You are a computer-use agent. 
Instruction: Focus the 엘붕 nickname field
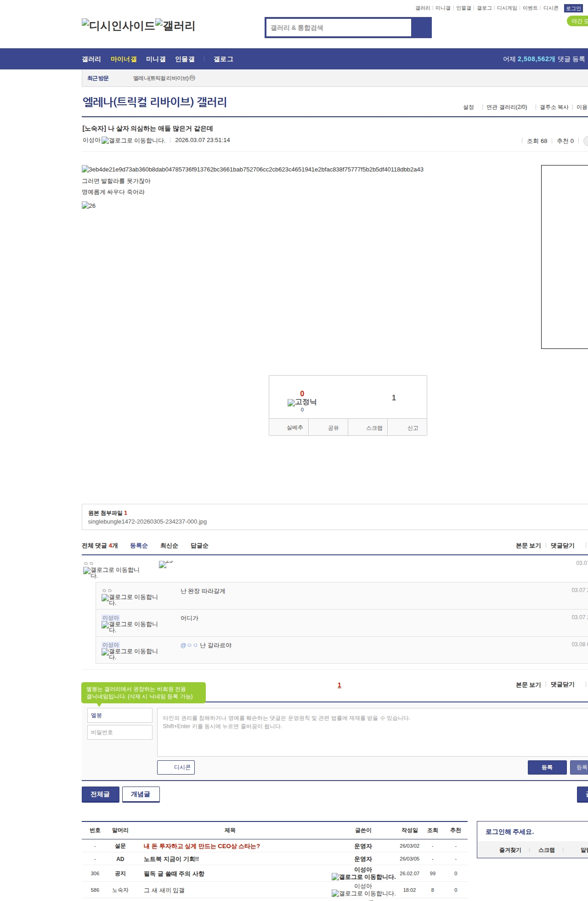pyautogui.click(x=120, y=715)
